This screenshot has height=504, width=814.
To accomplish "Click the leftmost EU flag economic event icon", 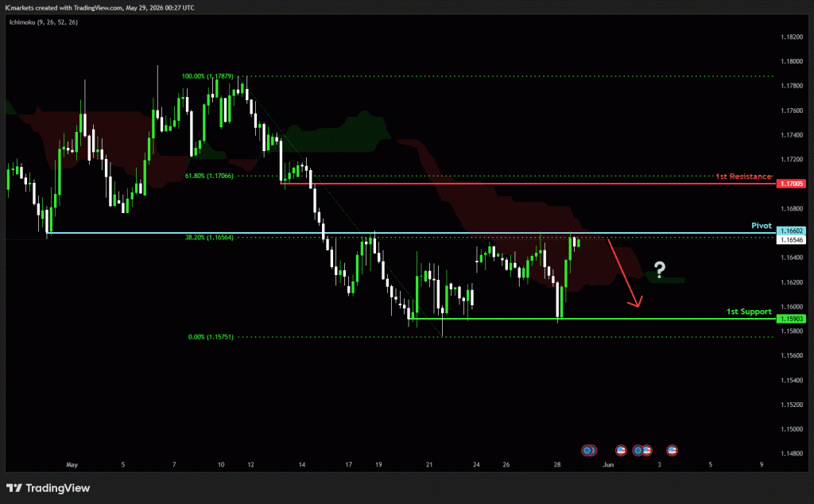I will click(x=587, y=450).
